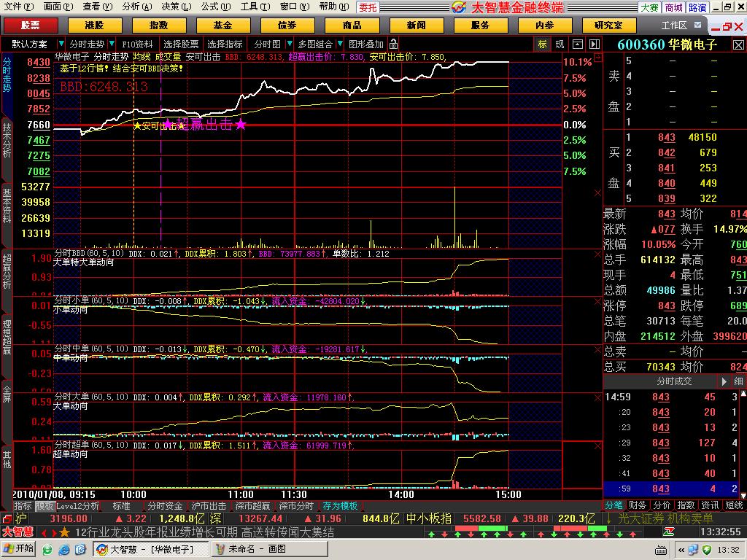This screenshot has width=747, height=560.
Task: Close the 分时BBD indicator sub-panel
Action: (597, 254)
